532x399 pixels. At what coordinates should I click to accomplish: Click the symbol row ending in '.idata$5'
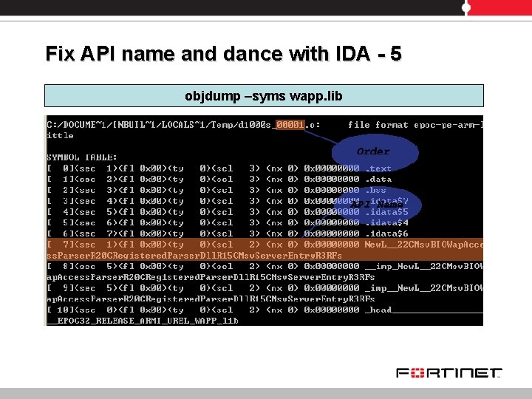pyautogui.click(x=228, y=212)
